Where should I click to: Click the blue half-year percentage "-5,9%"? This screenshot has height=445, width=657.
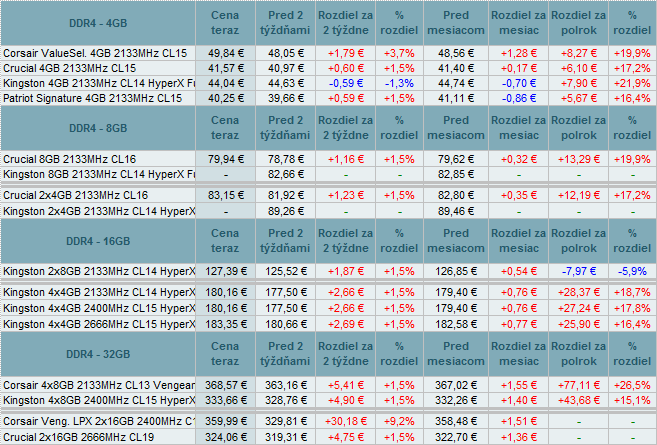[632, 272]
